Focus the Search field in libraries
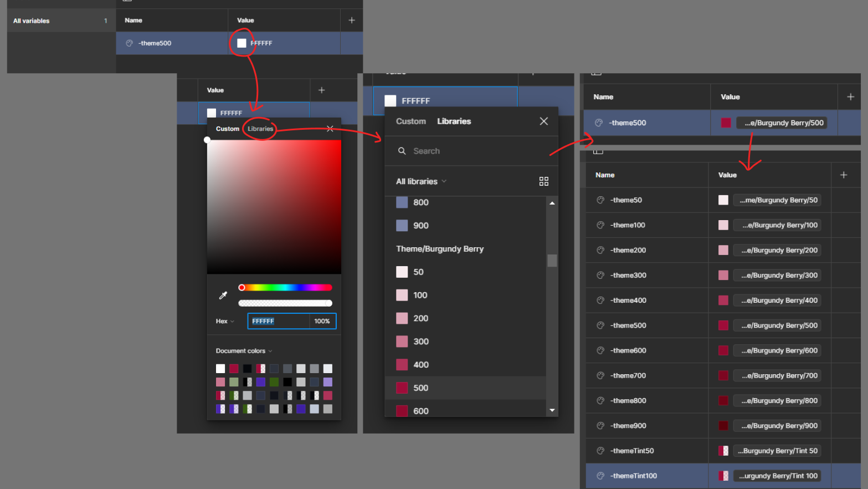The image size is (868, 489). point(471,151)
